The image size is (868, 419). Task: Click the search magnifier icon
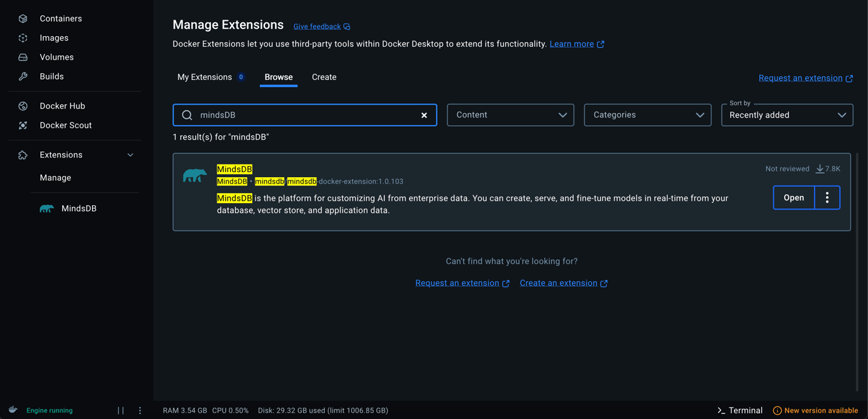[x=187, y=115]
